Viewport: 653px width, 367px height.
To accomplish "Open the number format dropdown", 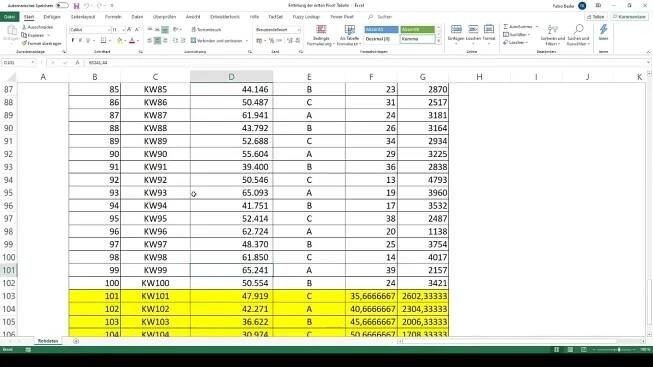I will point(299,30).
